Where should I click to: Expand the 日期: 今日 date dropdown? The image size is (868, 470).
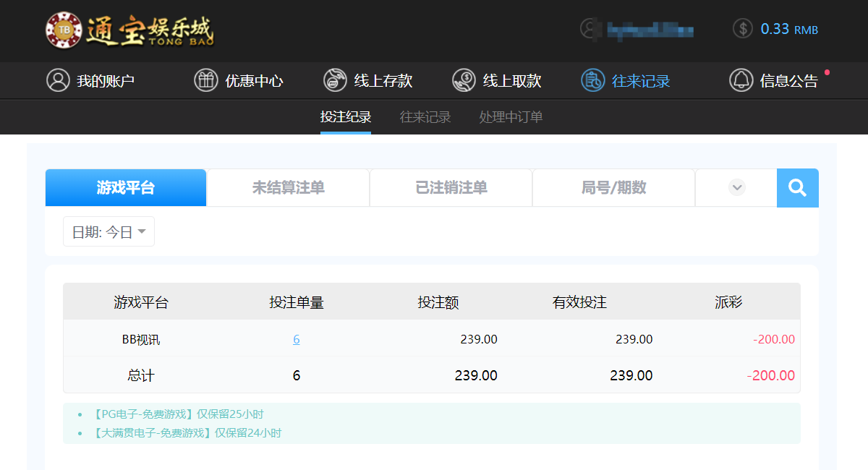pyautogui.click(x=107, y=231)
